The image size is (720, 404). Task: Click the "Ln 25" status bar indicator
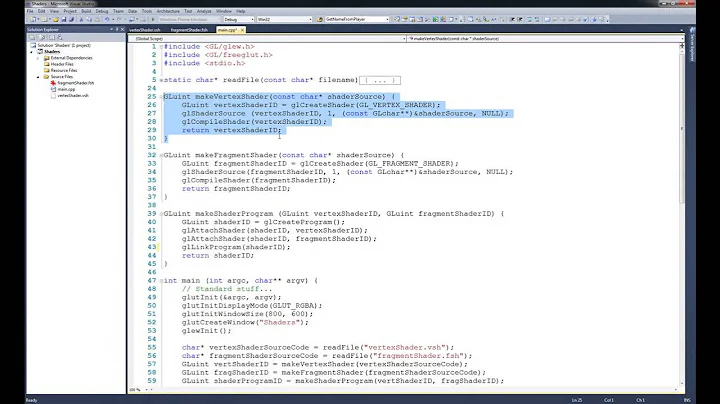pyautogui.click(x=577, y=400)
